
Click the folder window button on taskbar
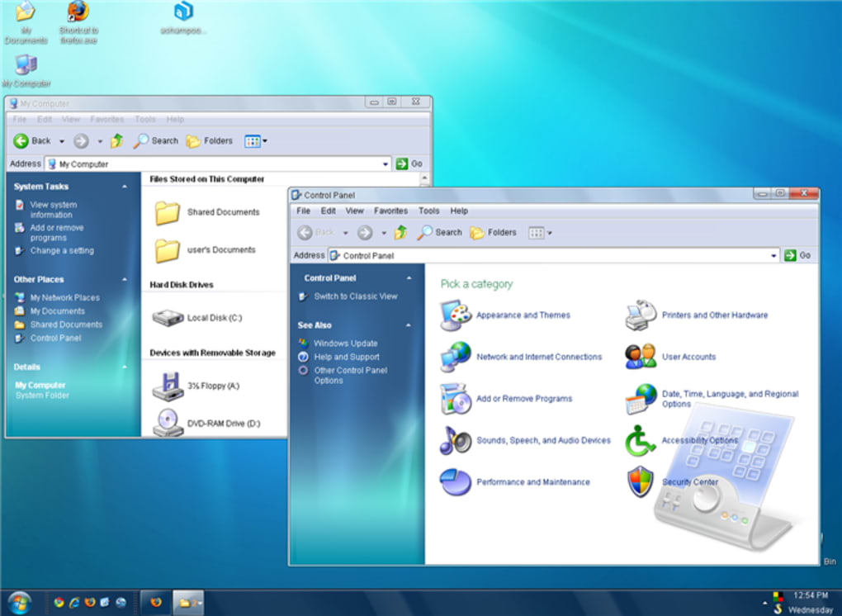(188, 603)
